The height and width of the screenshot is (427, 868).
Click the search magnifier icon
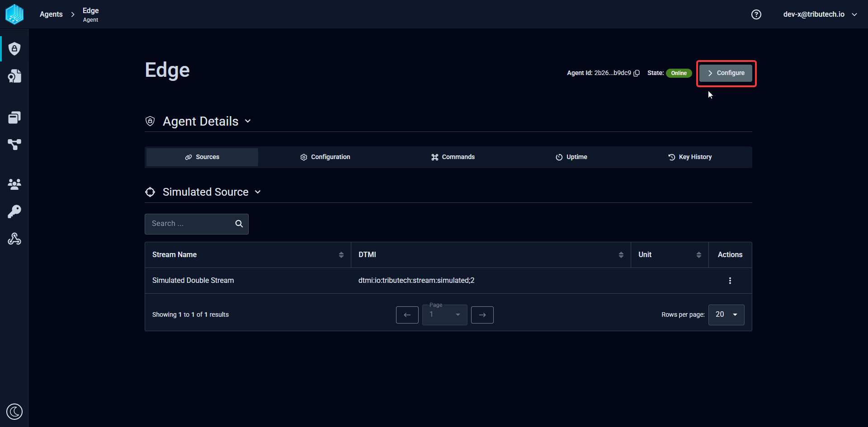pos(239,224)
